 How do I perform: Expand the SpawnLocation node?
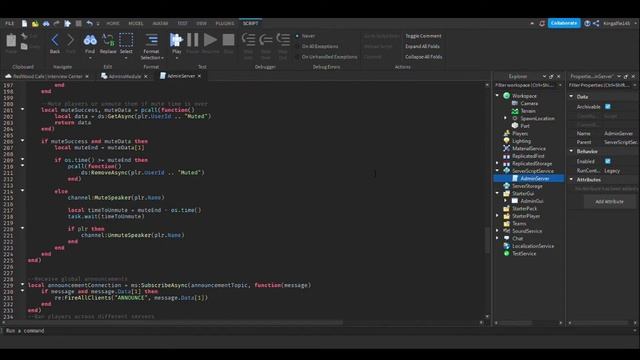[505, 118]
